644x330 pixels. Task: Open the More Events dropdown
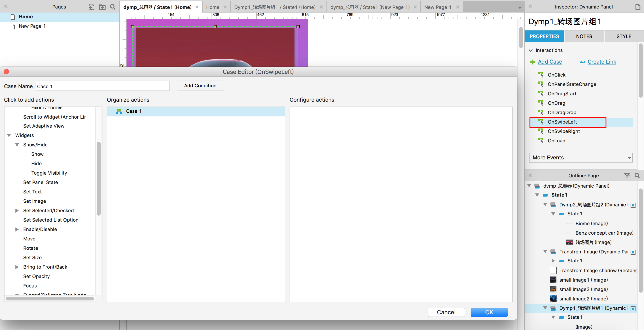pyautogui.click(x=580, y=157)
